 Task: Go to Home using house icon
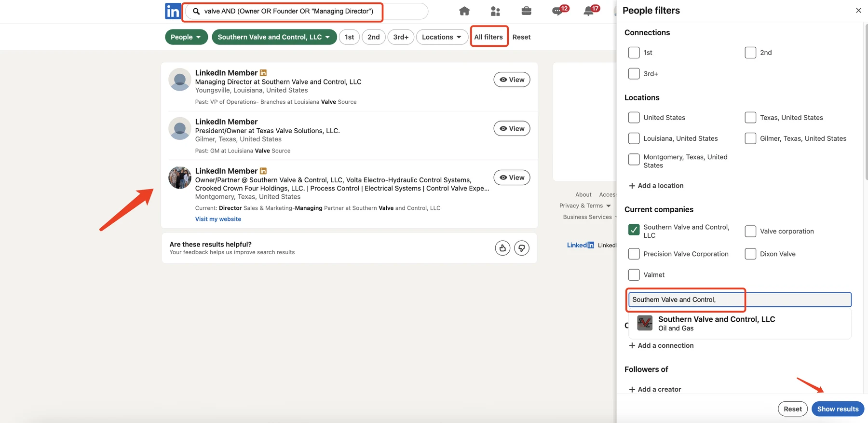[464, 11]
